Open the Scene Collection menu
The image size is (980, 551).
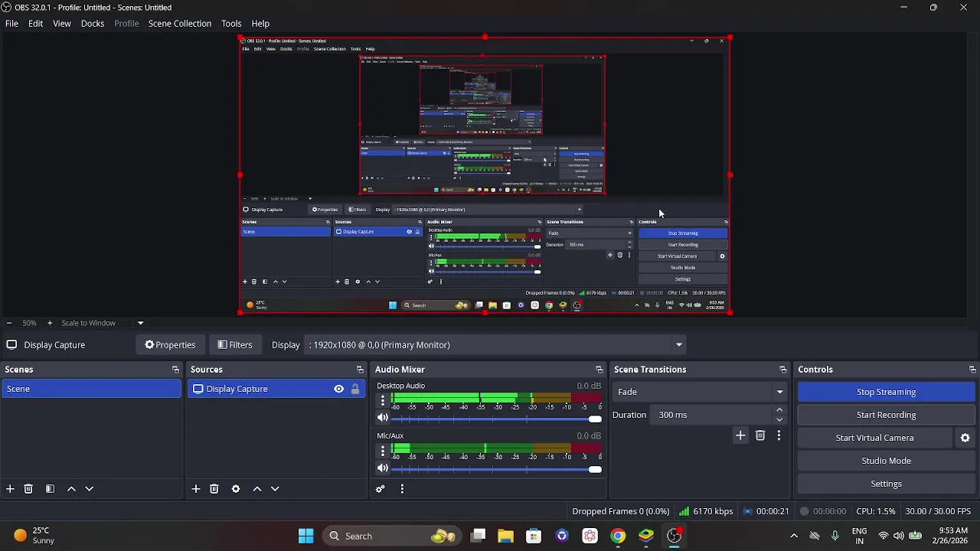180,24
